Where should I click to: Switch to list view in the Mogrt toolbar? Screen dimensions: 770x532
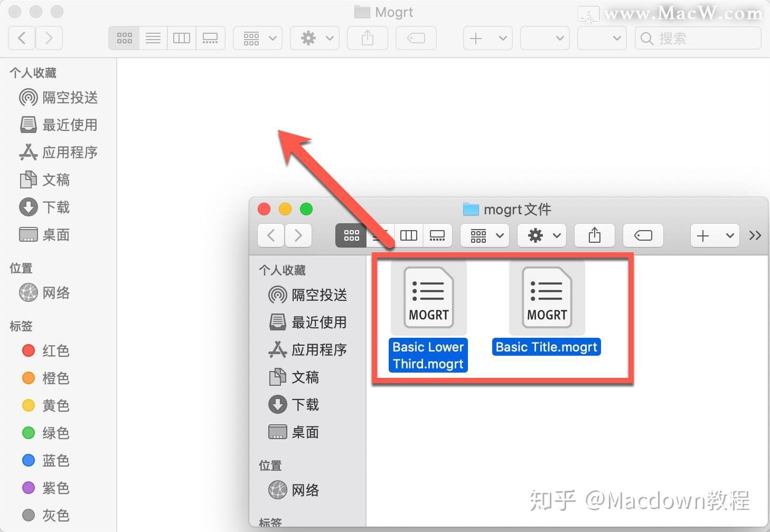click(153, 37)
